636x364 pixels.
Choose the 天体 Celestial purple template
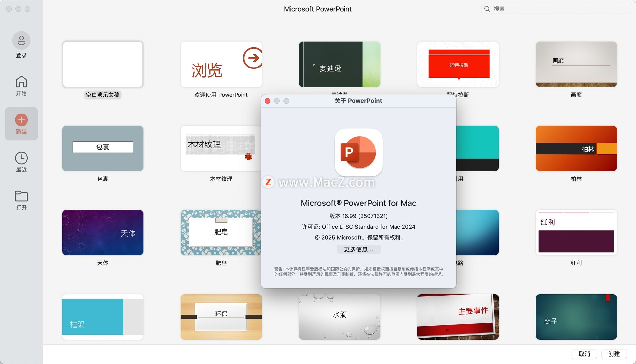[x=103, y=233]
